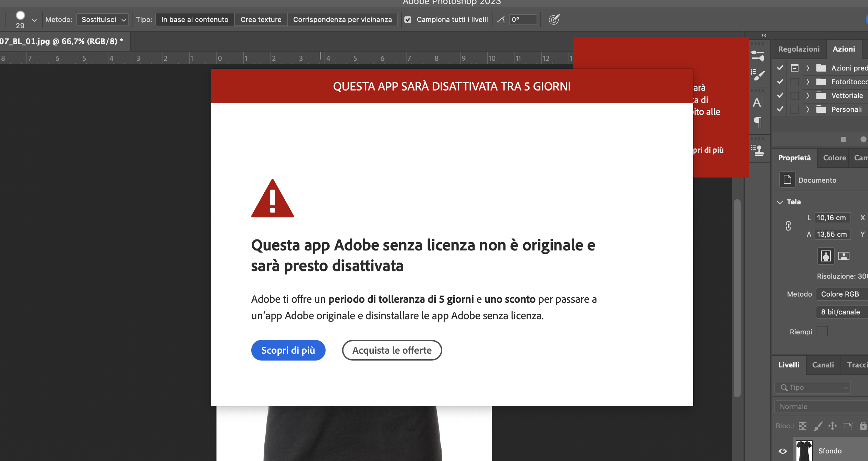Collapse the Tela section in Proprietà
The width and height of the screenshot is (868, 461).
click(780, 202)
